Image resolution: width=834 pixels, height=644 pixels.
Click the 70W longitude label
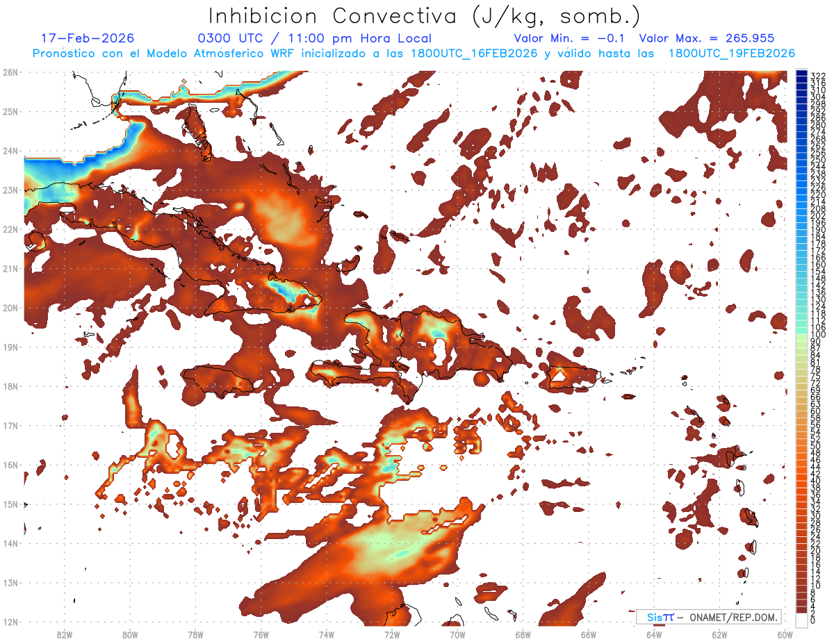pos(457,634)
